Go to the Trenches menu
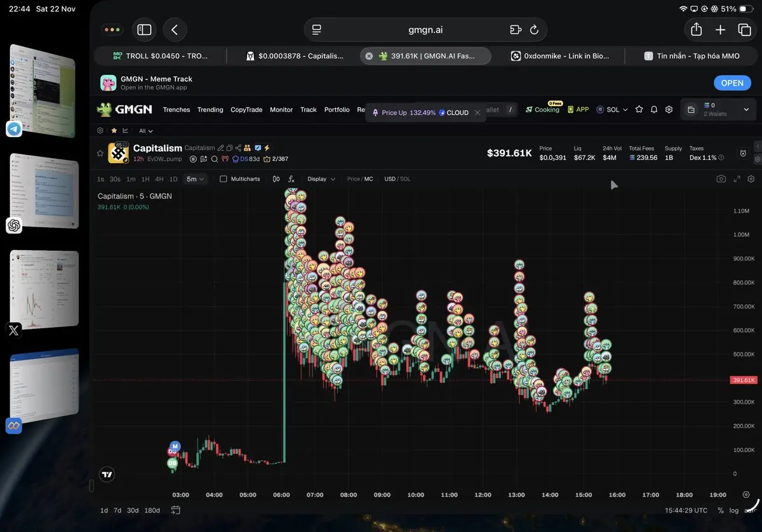The width and height of the screenshot is (762, 532). (177, 110)
